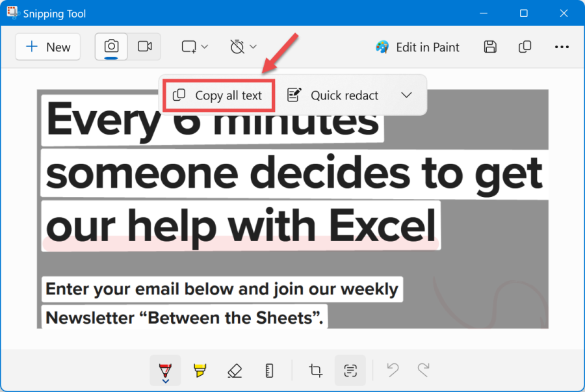Click the Undo arrow
585x392 pixels.
[x=393, y=370]
